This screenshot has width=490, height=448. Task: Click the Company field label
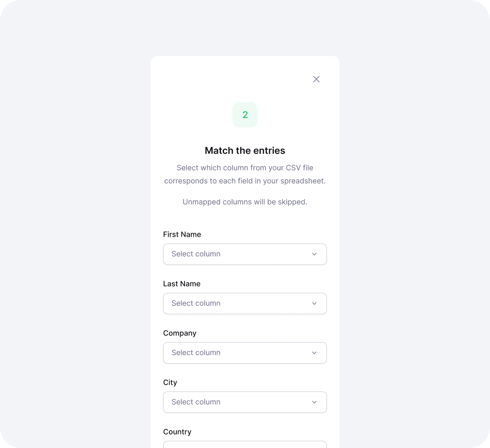[x=179, y=333]
